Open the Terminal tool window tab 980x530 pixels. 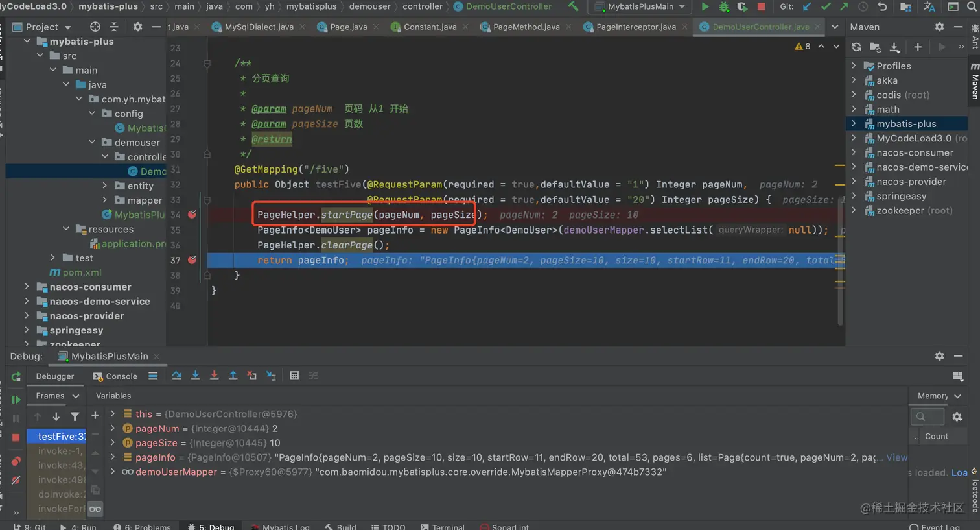(x=442, y=525)
